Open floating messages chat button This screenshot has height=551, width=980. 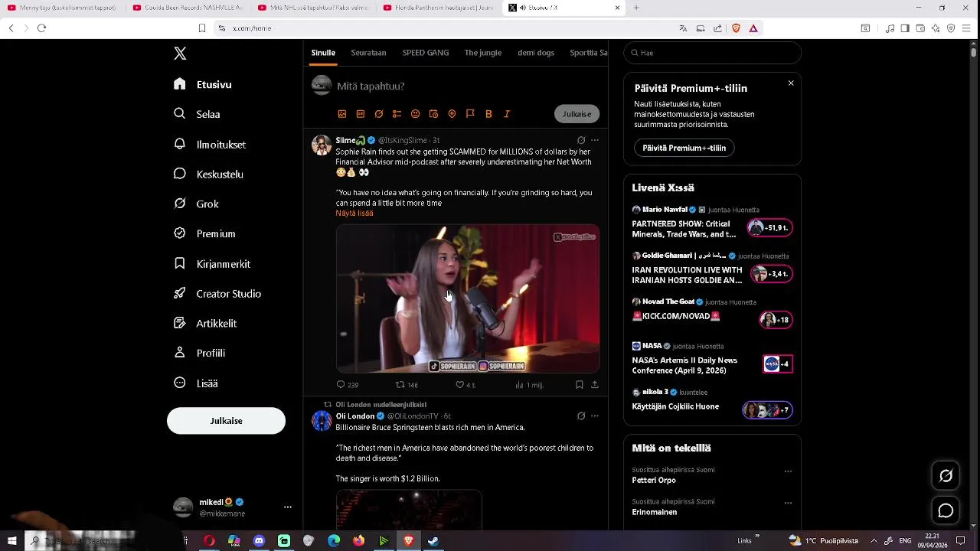tap(946, 510)
